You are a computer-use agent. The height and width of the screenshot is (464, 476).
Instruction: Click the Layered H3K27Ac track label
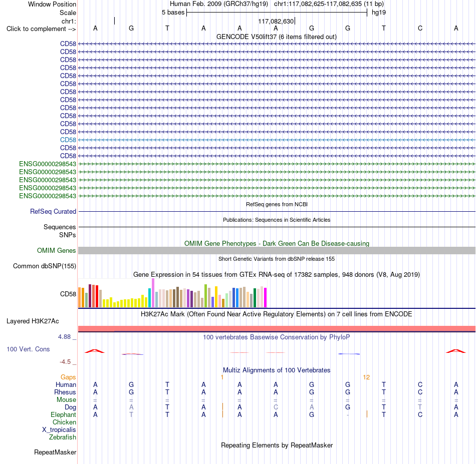point(33,321)
